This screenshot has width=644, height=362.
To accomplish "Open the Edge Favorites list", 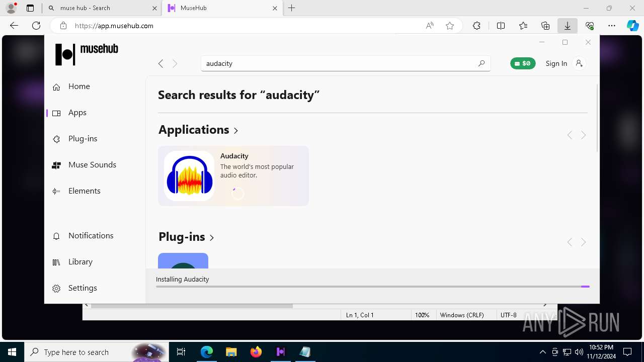I will (x=523, y=26).
